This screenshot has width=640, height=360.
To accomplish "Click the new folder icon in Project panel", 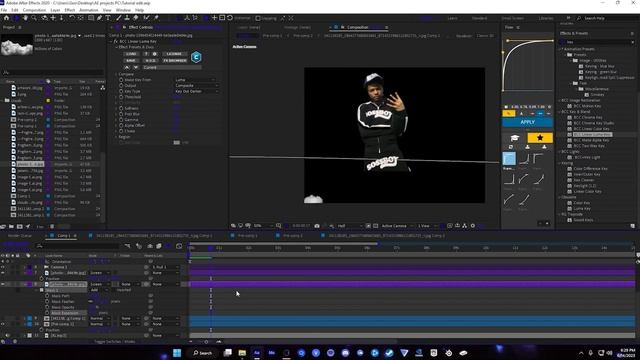I will [x=11, y=226].
